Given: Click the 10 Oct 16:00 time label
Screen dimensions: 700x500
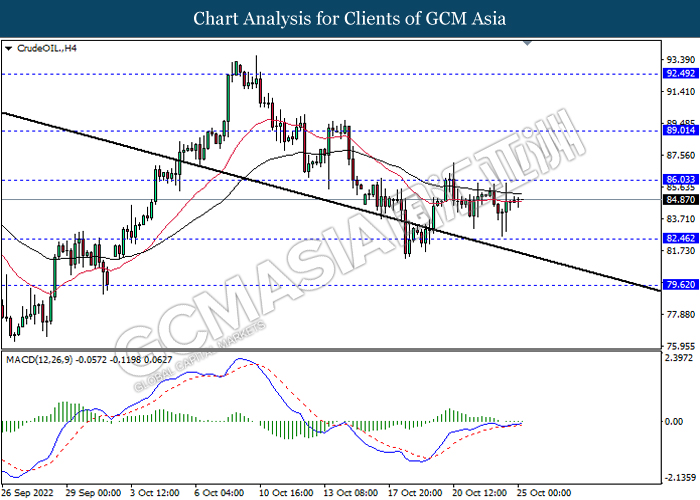Looking at the screenshot, I should click(286, 493).
